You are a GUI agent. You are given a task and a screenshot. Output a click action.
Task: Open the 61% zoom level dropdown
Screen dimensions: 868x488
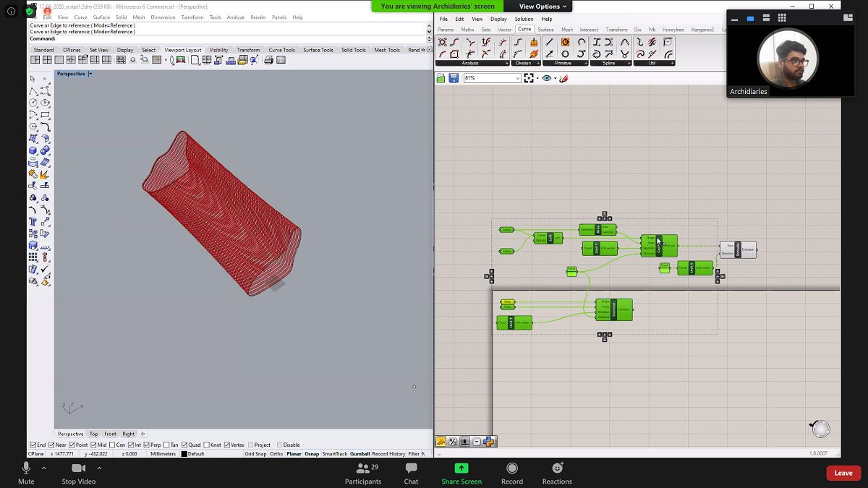click(x=517, y=77)
